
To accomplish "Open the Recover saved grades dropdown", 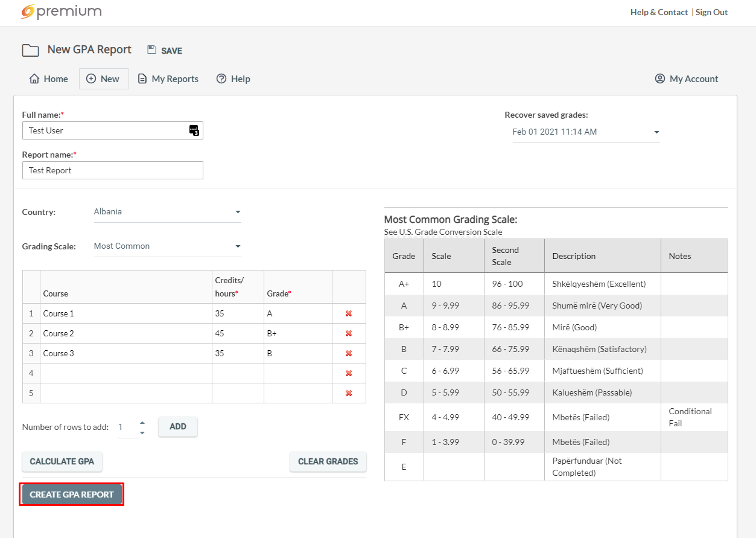I will (585, 132).
